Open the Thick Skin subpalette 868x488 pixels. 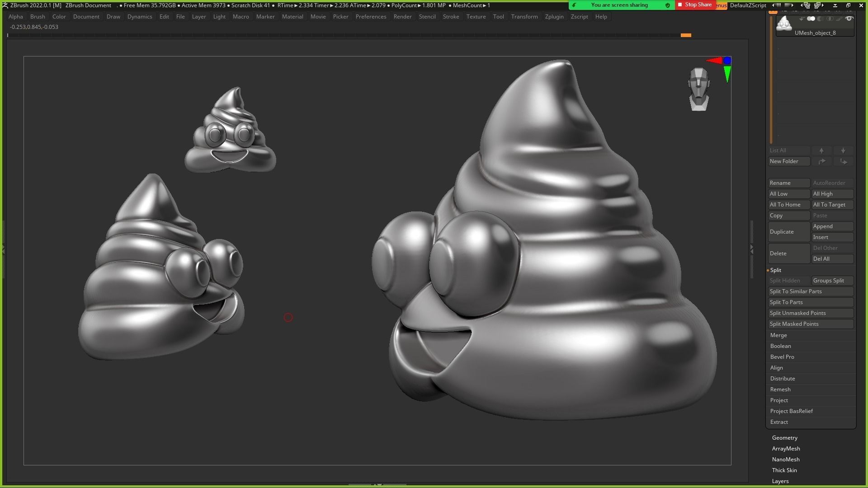pos(784,470)
